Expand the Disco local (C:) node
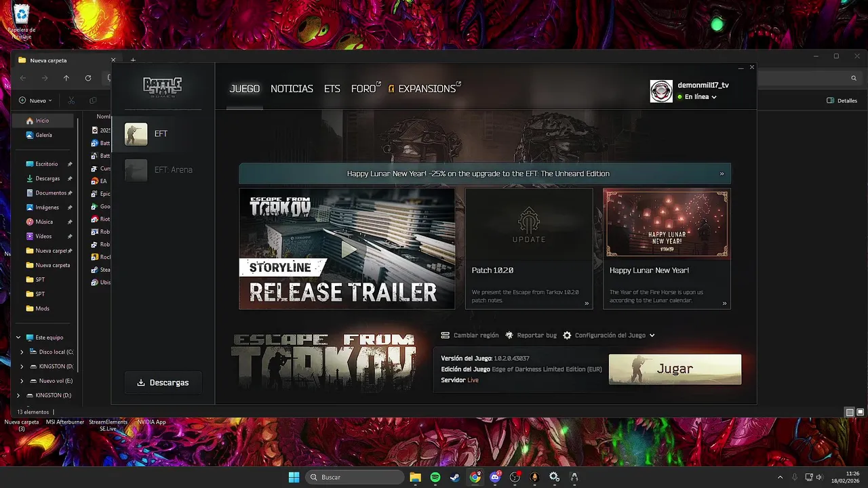868x488 pixels. pos(22,352)
